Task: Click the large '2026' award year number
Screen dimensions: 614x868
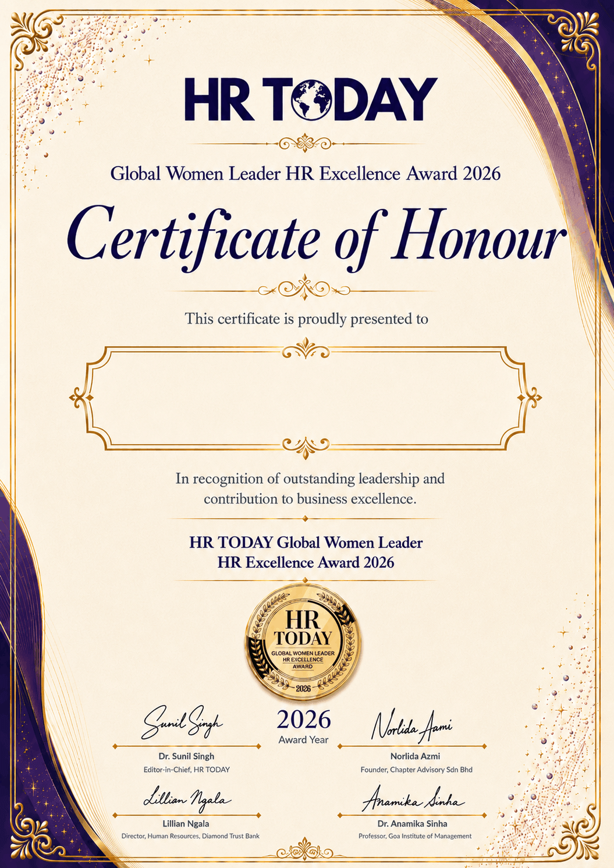Action: 304,720
